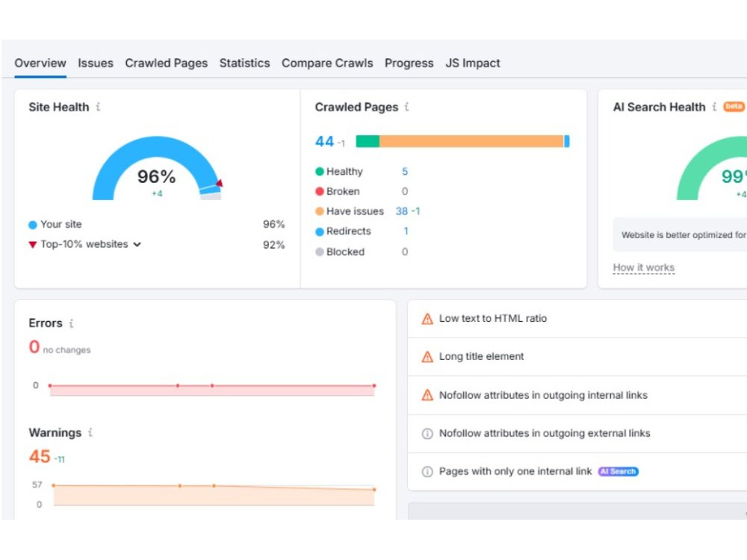Click the Broken row's 0 value
The image size is (747, 560).
pos(404,191)
